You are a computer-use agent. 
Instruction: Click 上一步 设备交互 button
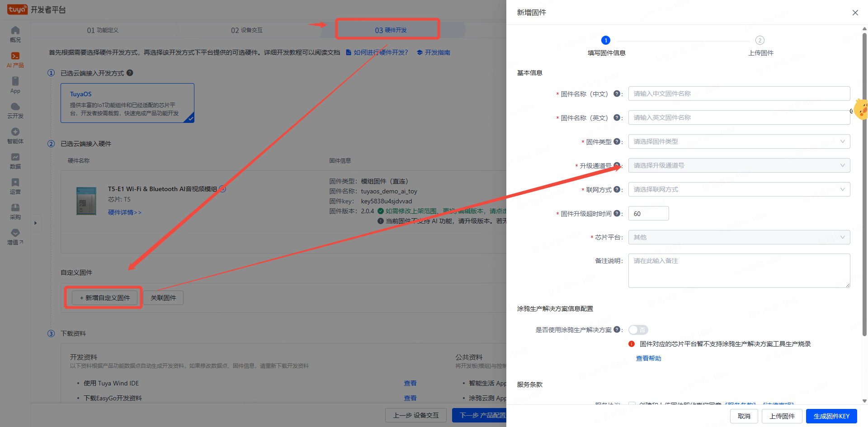pos(416,415)
